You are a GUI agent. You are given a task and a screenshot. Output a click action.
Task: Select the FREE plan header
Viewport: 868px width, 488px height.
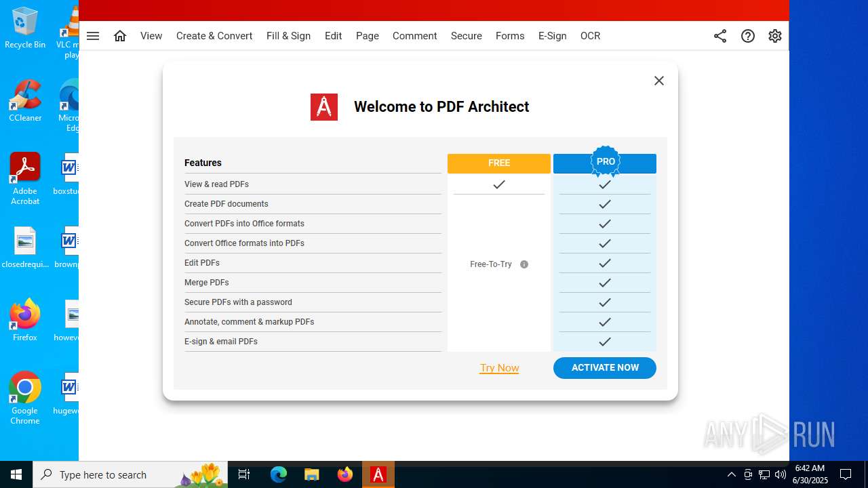tap(499, 163)
